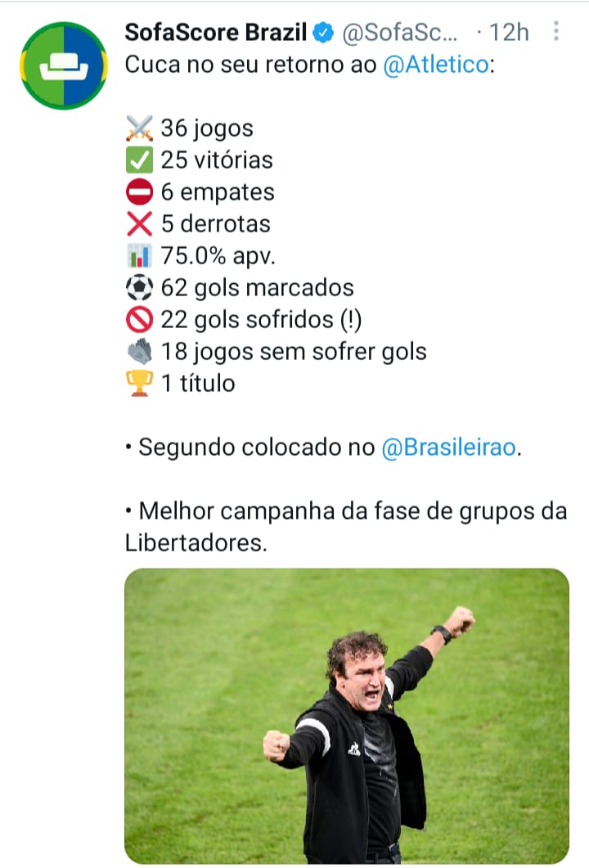Open the @Atletico mention
This screenshot has width=589, height=868.
tap(435, 65)
